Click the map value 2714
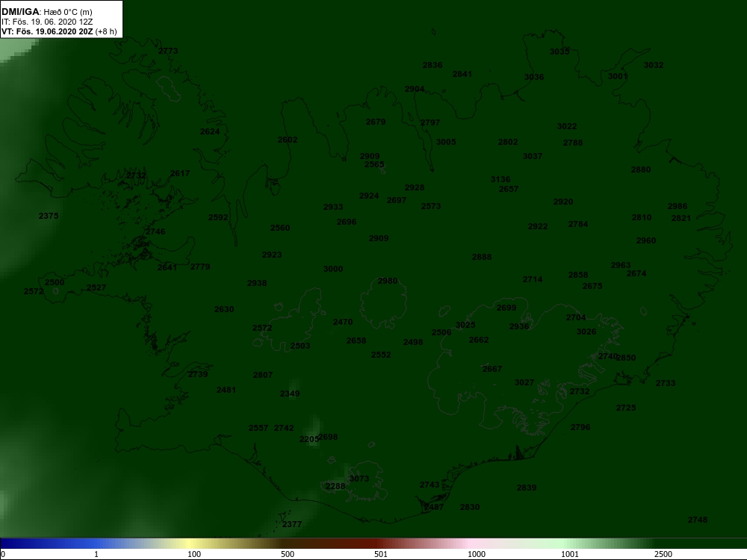The width and height of the screenshot is (747, 560). (x=533, y=279)
